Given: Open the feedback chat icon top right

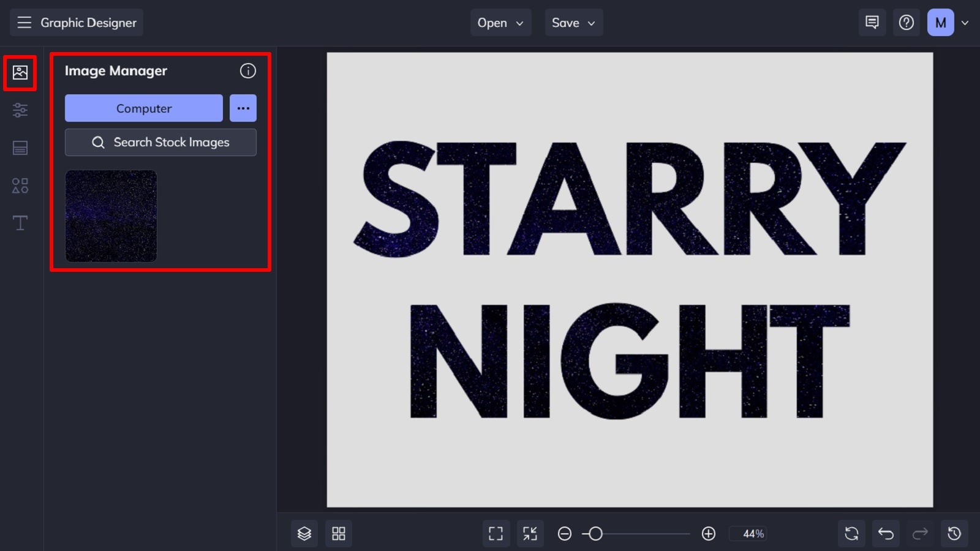Looking at the screenshot, I should point(872,22).
